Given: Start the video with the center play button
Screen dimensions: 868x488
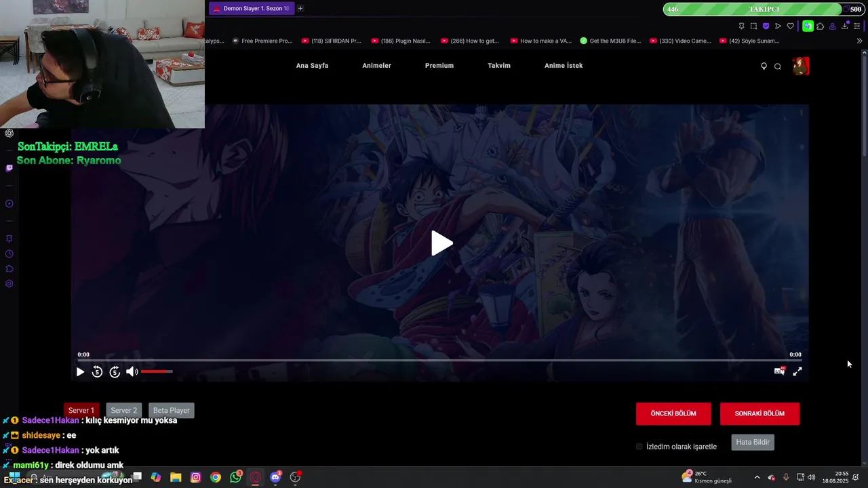Looking at the screenshot, I should coord(442,243).
